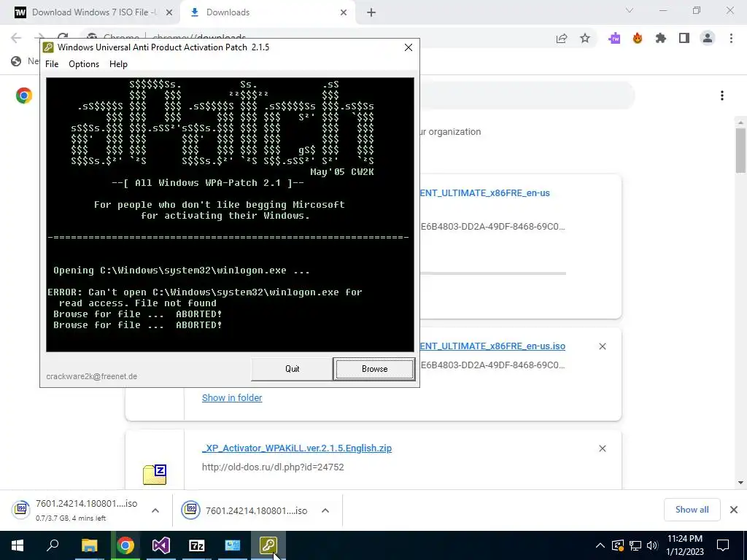Open the ENT_ULTIMATE_x86FRE_en-us.iso link
The image size is (747, 560).
(492, 346)
